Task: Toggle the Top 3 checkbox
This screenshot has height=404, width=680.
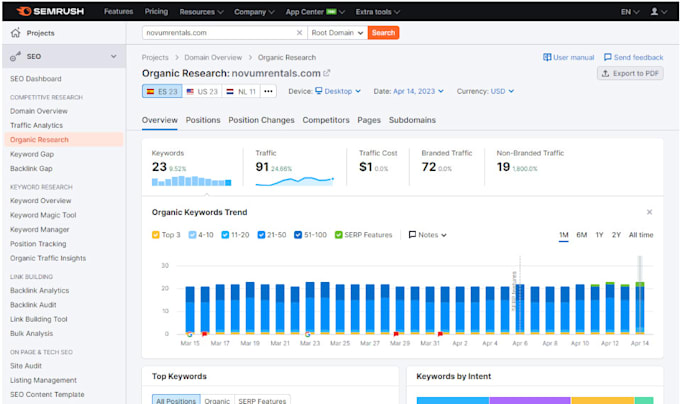Action: pyautogui.click(x=156, y=235)
